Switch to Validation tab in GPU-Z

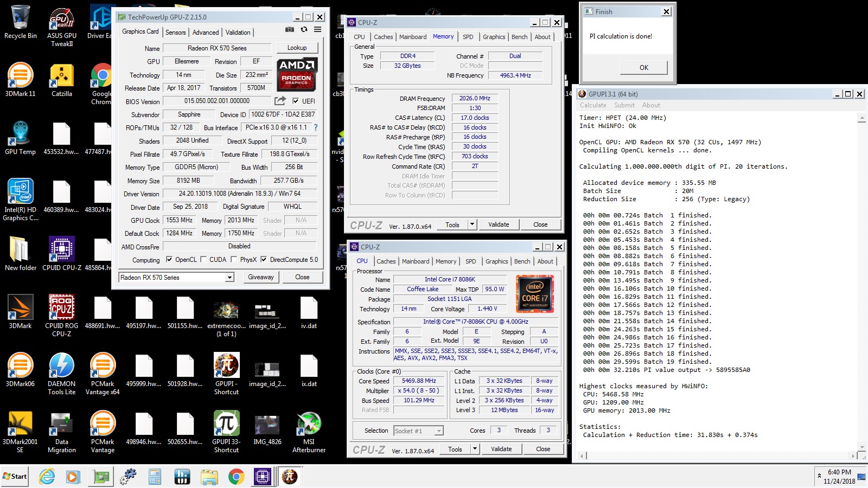(238, 33)
